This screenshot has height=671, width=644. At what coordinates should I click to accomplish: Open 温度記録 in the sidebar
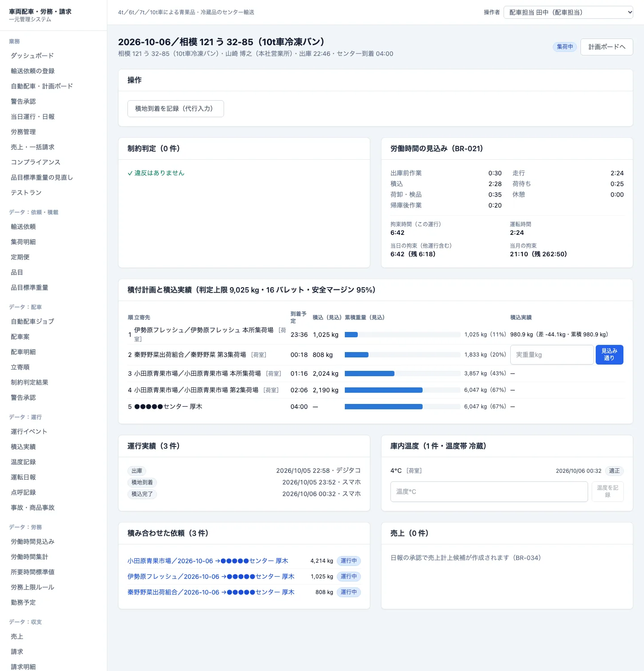(23, 462)
